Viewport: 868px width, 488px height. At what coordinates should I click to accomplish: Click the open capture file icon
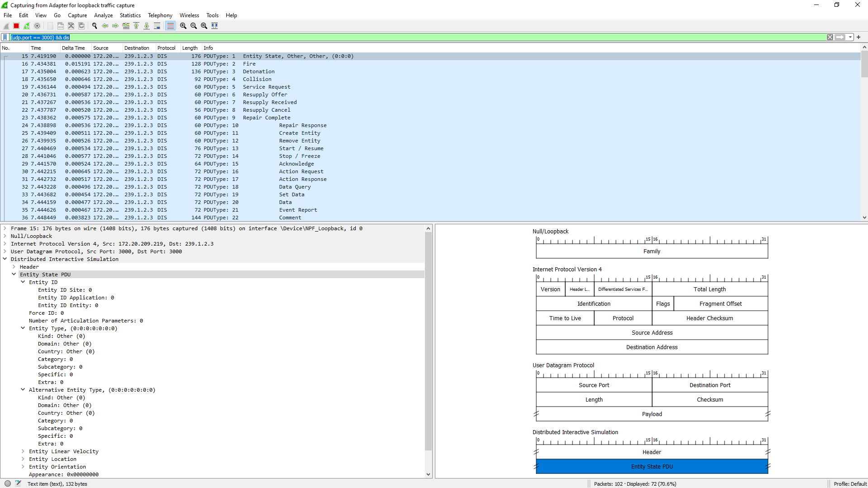tap(50, 26)
